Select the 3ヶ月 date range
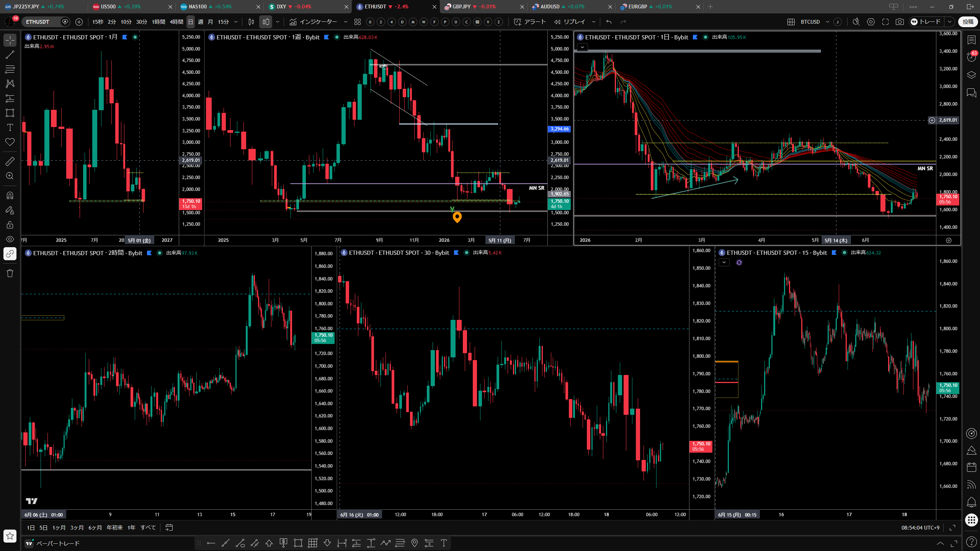 click(x=77, y=528)
